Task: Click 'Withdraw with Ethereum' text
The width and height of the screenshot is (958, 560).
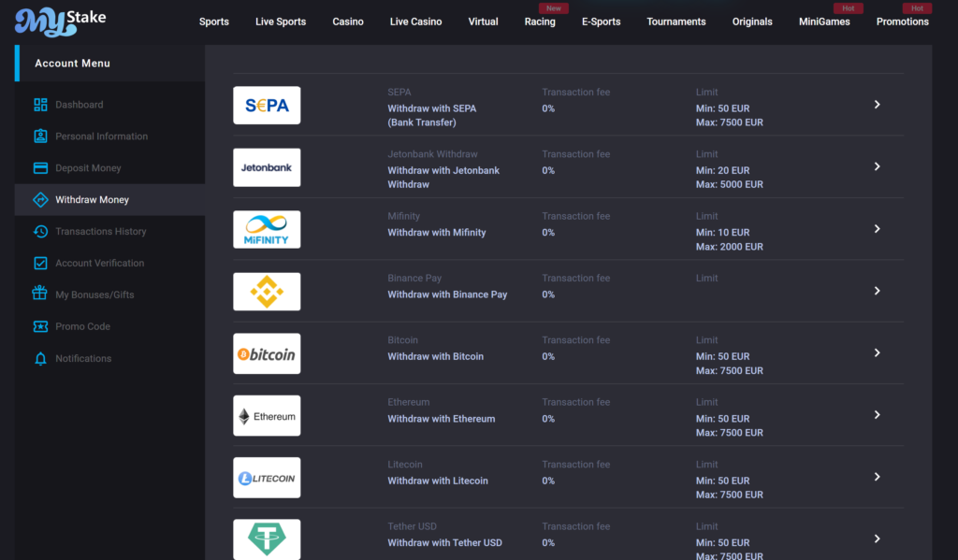Action: [x=442, y=419]
